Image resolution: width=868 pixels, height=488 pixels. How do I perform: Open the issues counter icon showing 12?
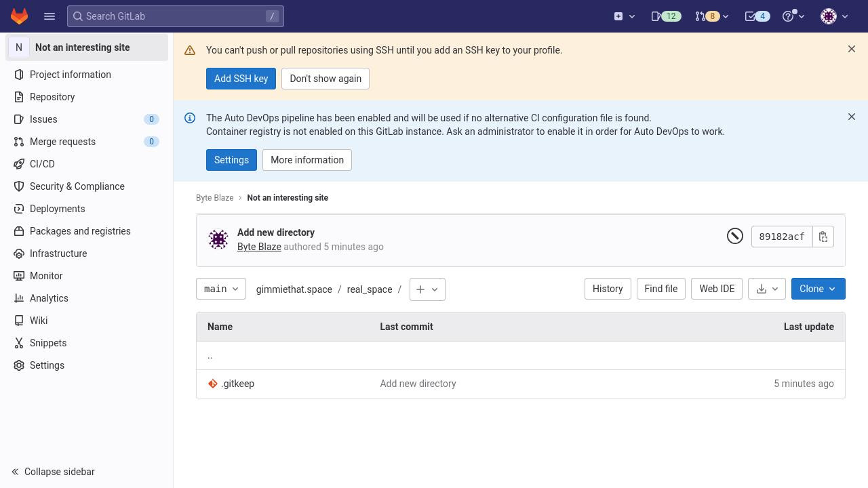coord(666,16)
